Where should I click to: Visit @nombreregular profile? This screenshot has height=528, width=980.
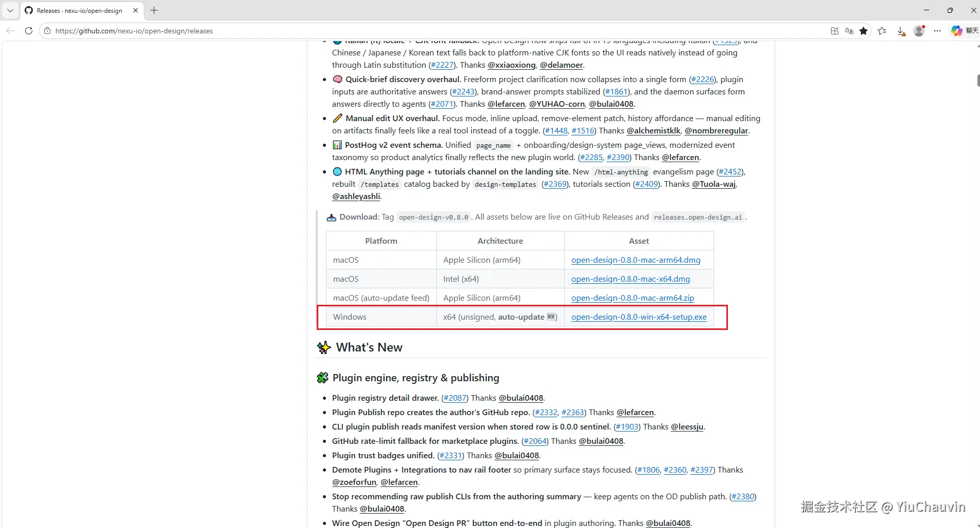716,131
